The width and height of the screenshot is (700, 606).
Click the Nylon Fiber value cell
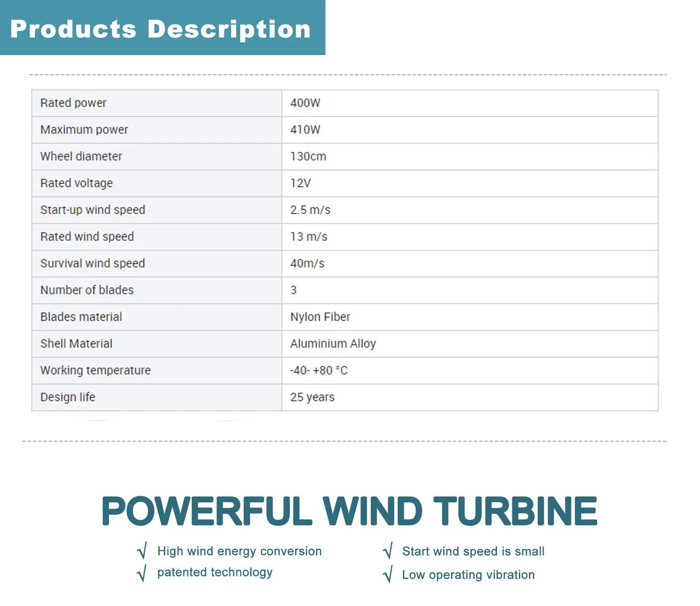[320, 317]
